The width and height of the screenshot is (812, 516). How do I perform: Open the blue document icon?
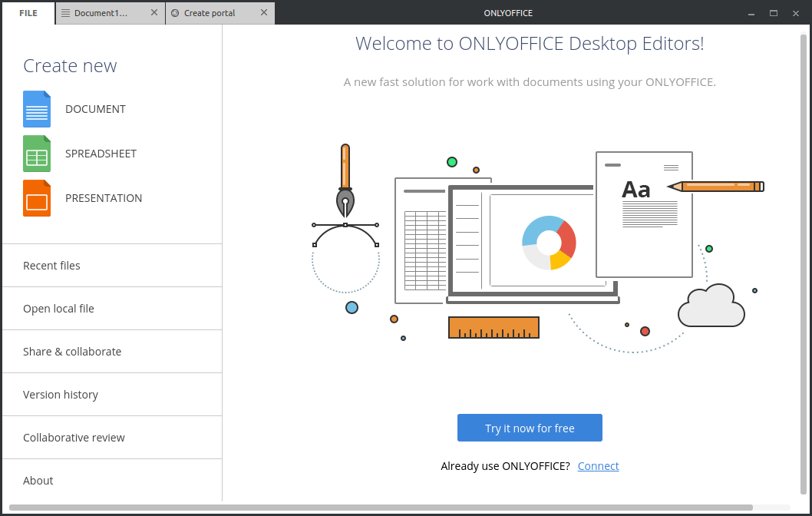[36, 109]
